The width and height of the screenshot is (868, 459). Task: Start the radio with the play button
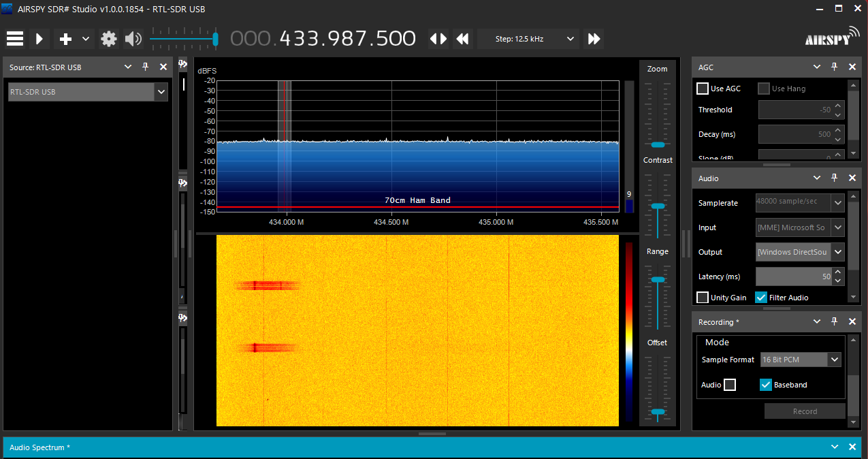coord(39,39)
